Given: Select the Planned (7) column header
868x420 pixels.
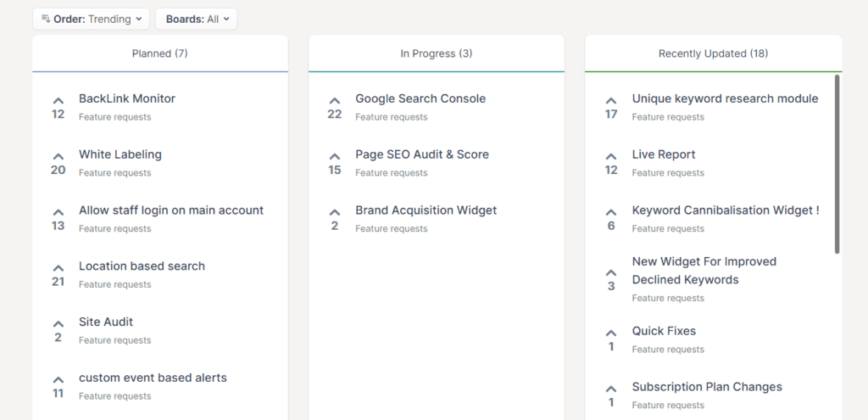Looking at the screenshot, I should tap(159, 53).
